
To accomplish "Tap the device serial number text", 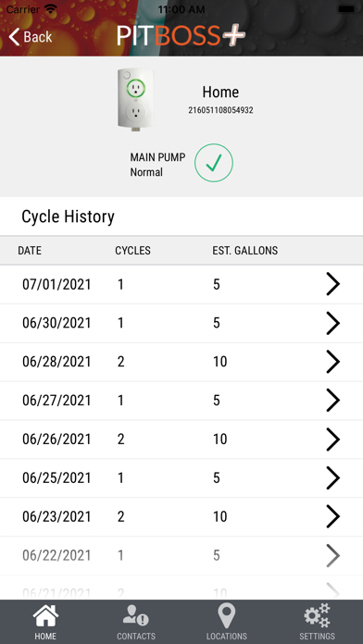I will 220,110.
